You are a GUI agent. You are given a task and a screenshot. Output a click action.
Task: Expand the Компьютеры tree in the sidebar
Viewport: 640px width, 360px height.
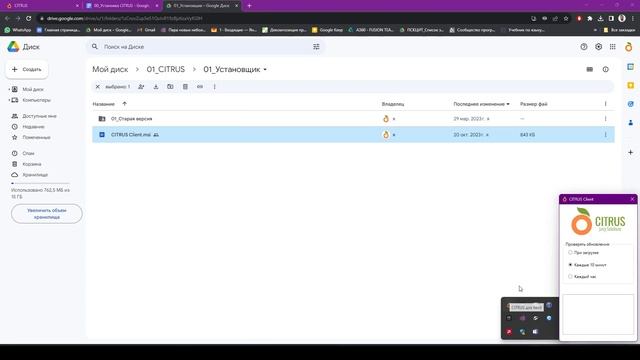click(x=9, y=100)
